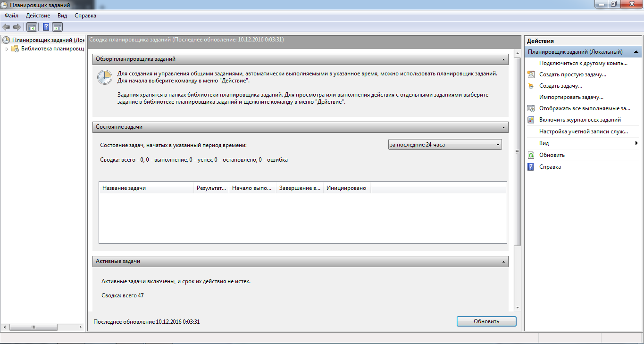644x344 pixels.
Task: Click the Forward arrow in the toolbar
Action: 17,27
